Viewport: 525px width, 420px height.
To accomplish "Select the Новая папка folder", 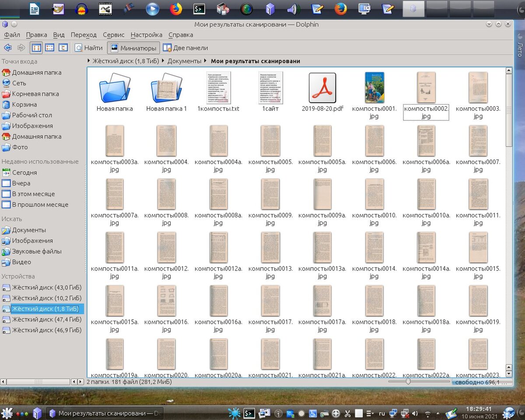I will [x=115, y=91].
